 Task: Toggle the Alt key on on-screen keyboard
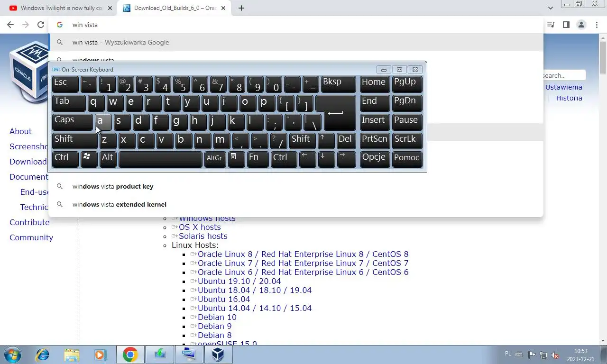[x=108, y=159]
